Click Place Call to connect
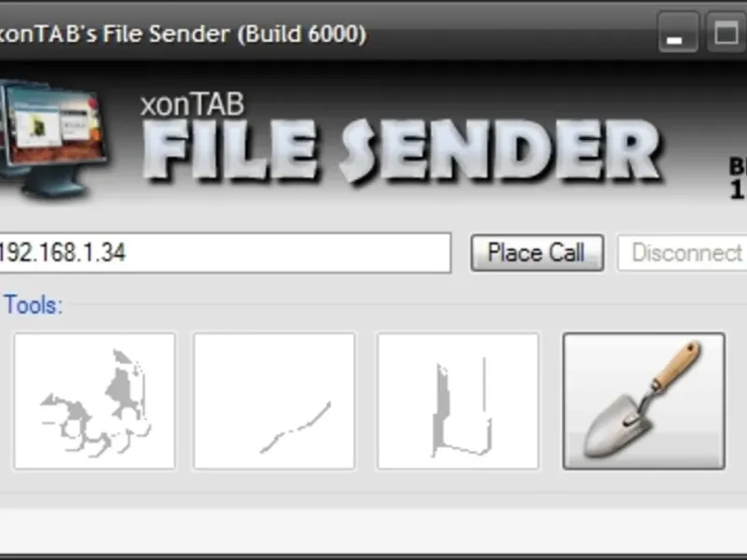This screenshot has height=560, width=747. coord(537,253)
